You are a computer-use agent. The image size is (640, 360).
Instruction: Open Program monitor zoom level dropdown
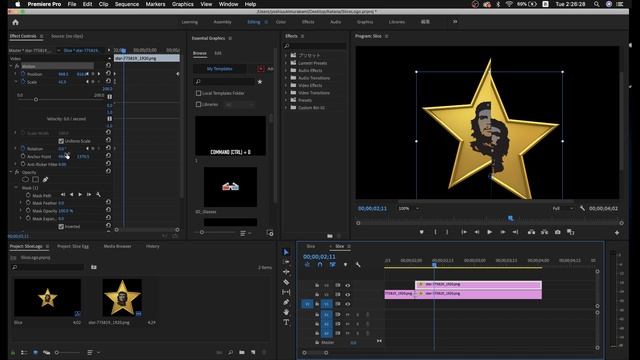coord(409,208)
